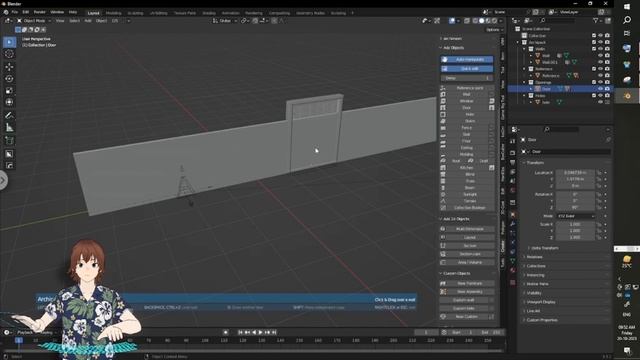Select the Annotate tool
The height and width of the screenshot is (360, 640).
[9, 116]
